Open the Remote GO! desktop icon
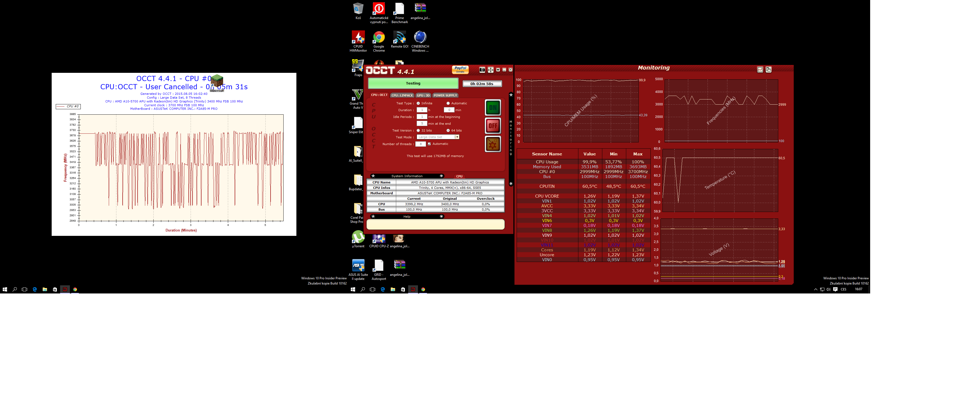The width and height of the screenshot is (980, 419). 399,40
